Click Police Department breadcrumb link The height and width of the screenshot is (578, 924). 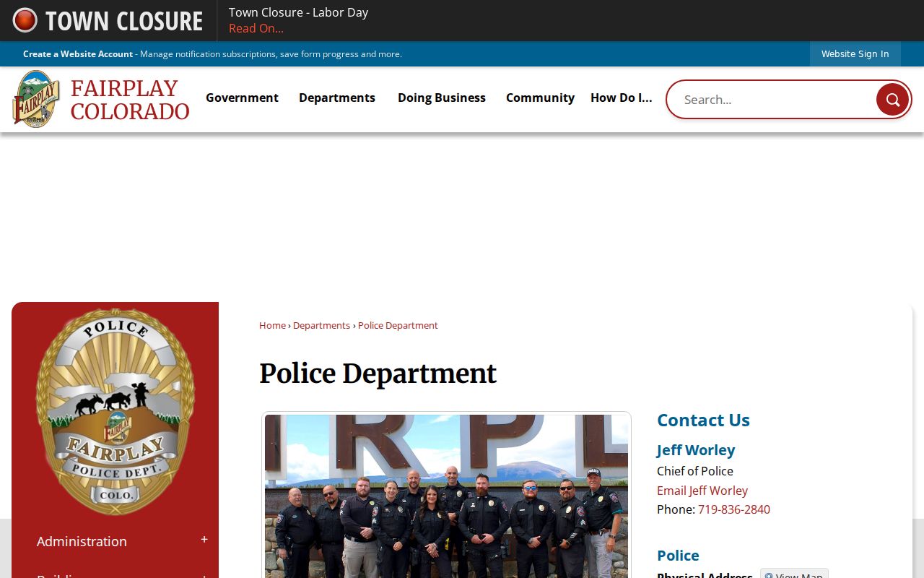pos(398,326)
